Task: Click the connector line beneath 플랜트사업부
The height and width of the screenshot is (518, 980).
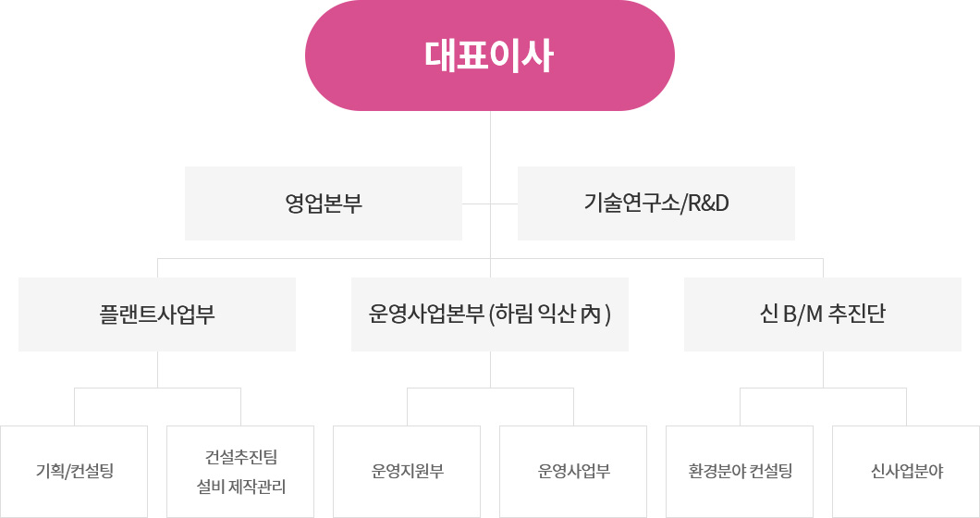Action: (157, 369)
